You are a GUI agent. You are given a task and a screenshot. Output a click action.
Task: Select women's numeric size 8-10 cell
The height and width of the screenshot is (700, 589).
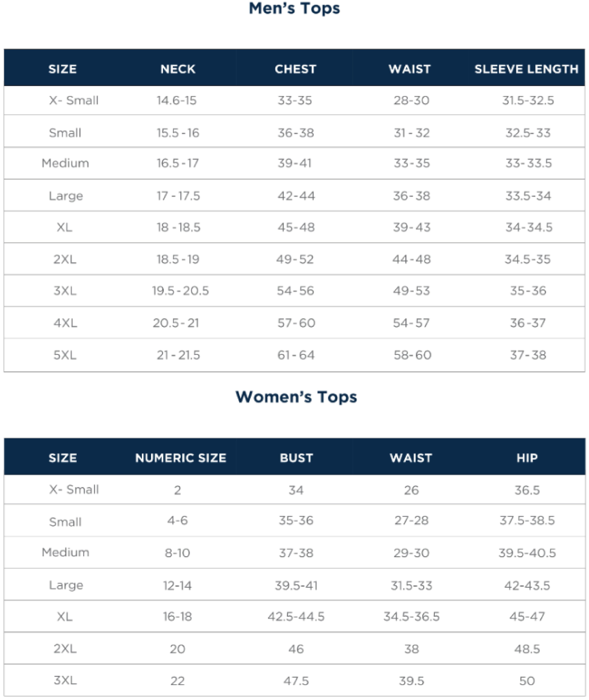click(177, 553)
